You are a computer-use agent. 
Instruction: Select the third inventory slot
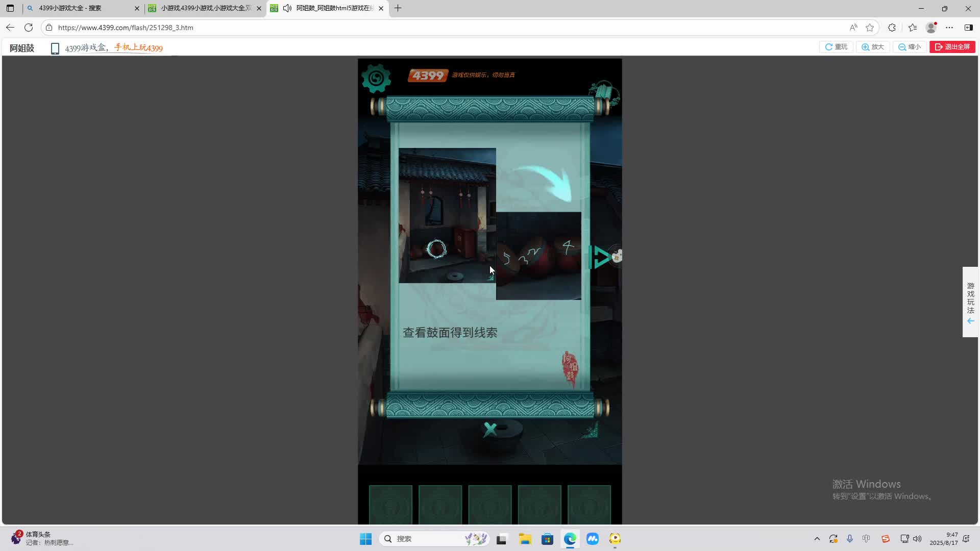coord(489,504)
